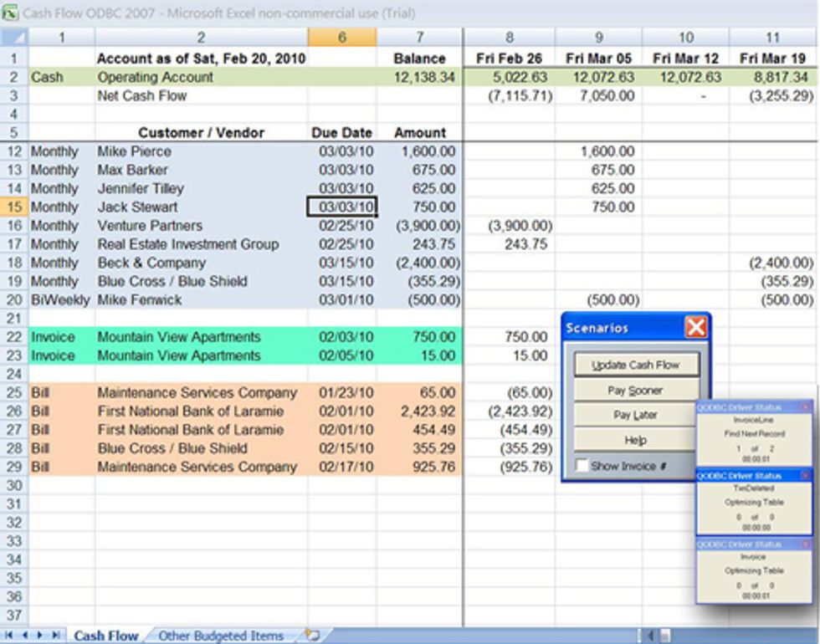Screen dimensions: 820x644
Task: Click the Update Cash Flow button
Action: [x=637, y=365]
